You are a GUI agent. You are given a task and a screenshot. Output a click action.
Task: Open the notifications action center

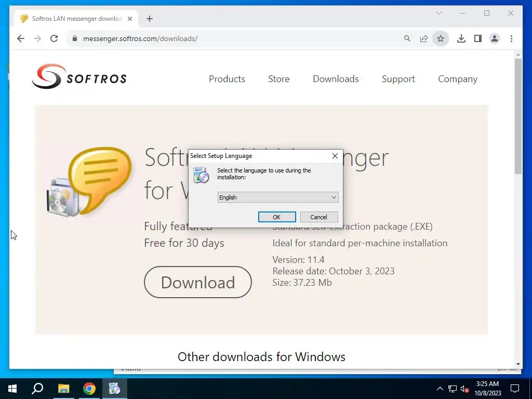pyautogui.click(x=515, y=389)
